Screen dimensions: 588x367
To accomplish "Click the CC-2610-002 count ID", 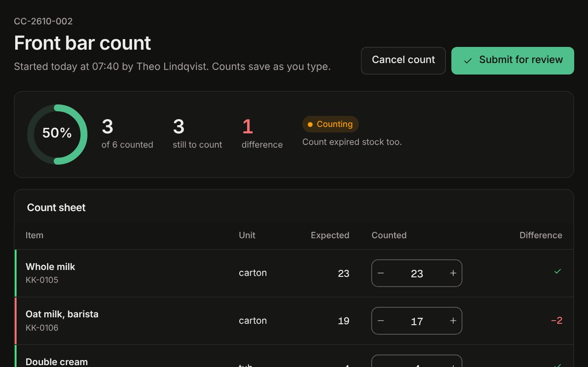I will point(43,21).
